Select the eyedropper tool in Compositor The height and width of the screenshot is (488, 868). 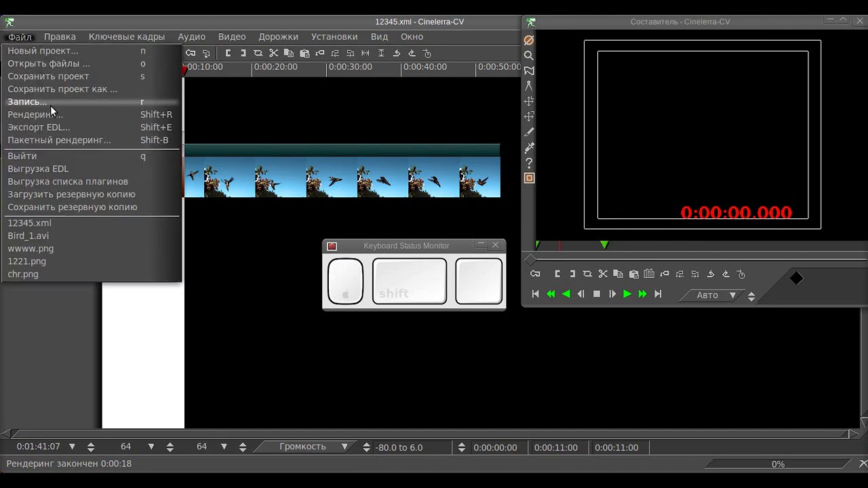click(x=529, y=147)
